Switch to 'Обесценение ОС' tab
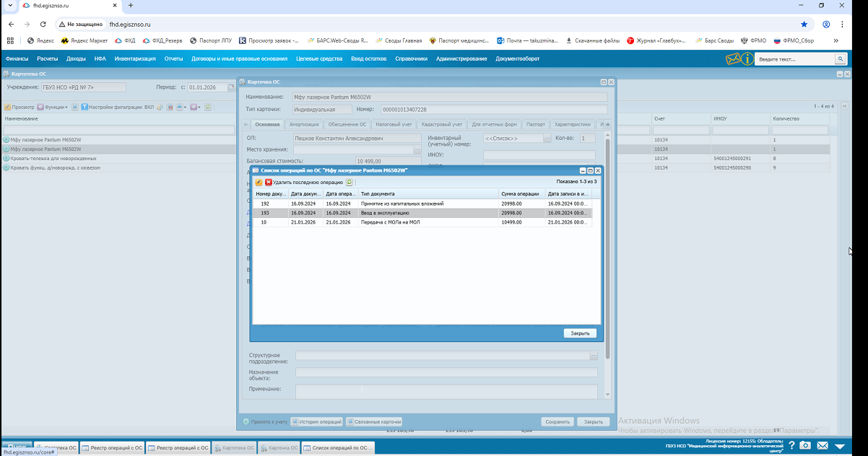Image resolution: width=868 pixels, height=456 pixels. [348, 124]
